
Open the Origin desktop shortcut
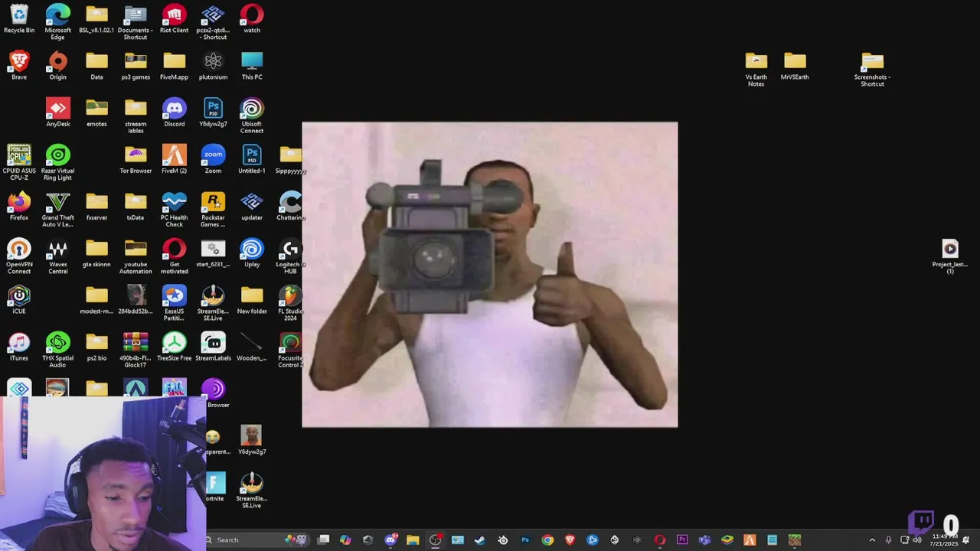[58, 65]
